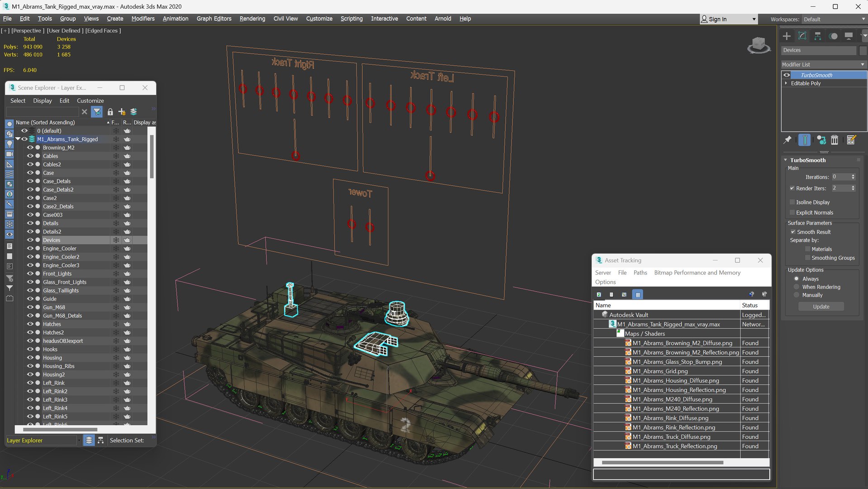Screen dimensions: 868x489
Task: Collapse the TurboSmooth rollout
Action: 786,160
